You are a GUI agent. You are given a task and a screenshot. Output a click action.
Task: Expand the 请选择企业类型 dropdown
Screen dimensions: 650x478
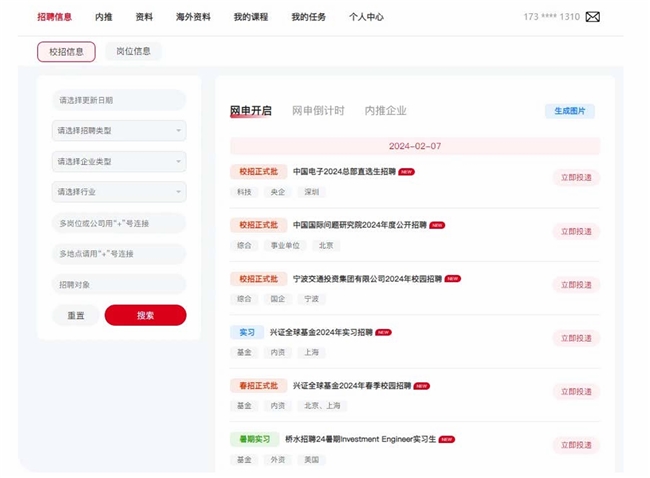(119, 162)
